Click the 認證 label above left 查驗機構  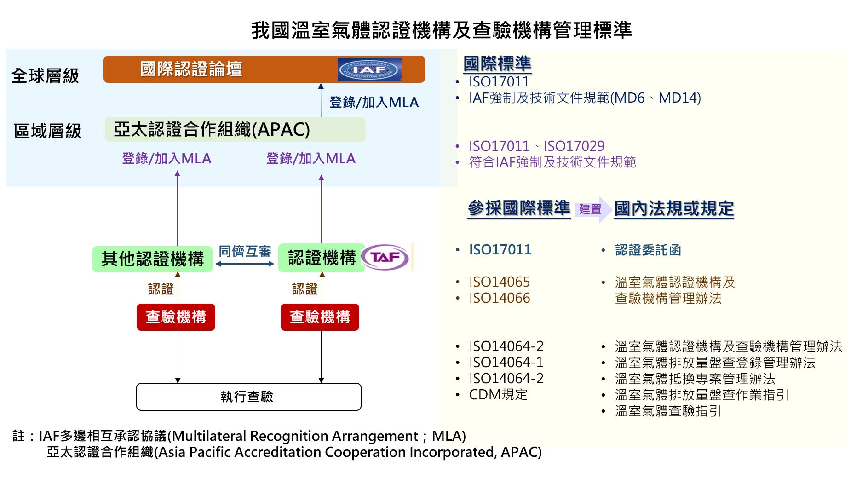pos(161,289)
